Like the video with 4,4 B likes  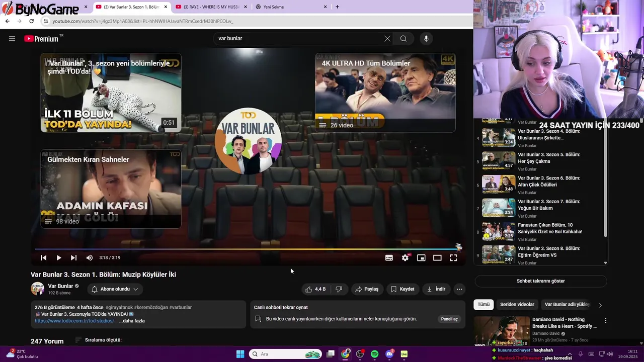(x=315, y=289)
